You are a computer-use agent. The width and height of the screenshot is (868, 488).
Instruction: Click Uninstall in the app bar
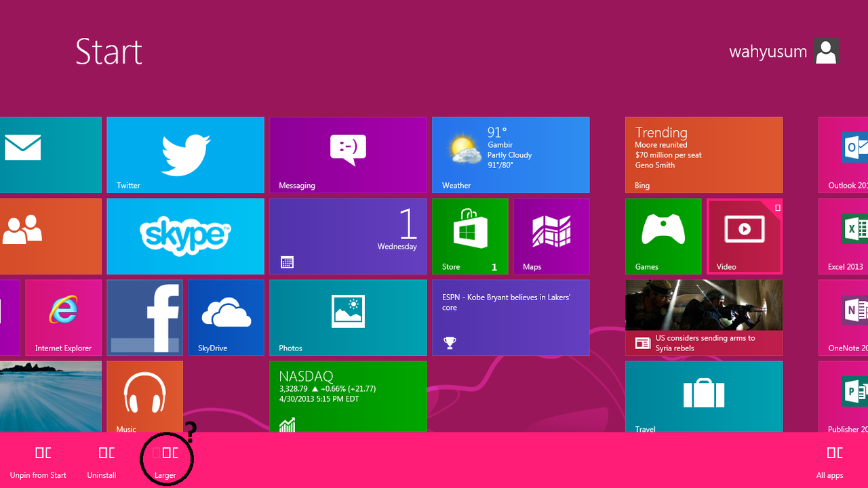102,462
